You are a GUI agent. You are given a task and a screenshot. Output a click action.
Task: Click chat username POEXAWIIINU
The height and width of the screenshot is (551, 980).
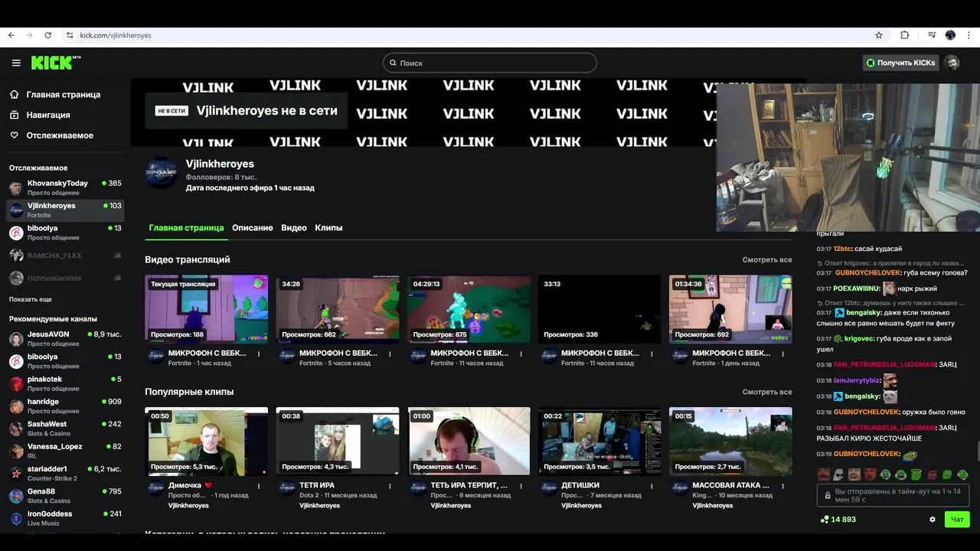[857, 289]
